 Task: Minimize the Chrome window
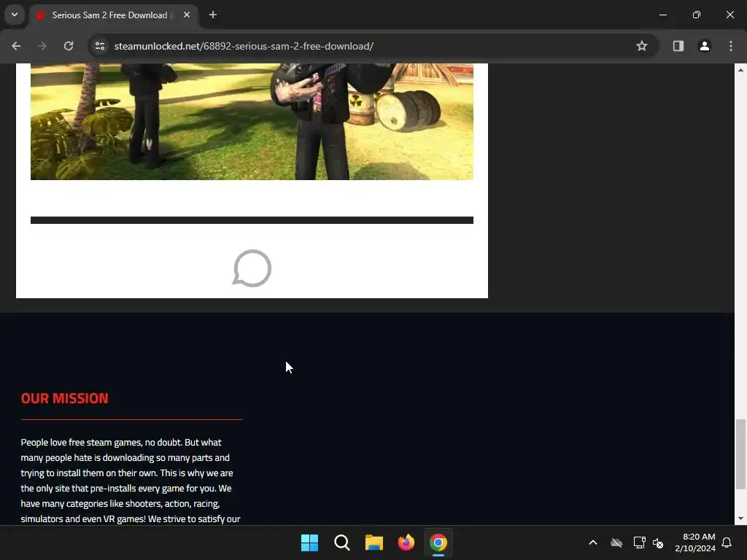[663, 15]
